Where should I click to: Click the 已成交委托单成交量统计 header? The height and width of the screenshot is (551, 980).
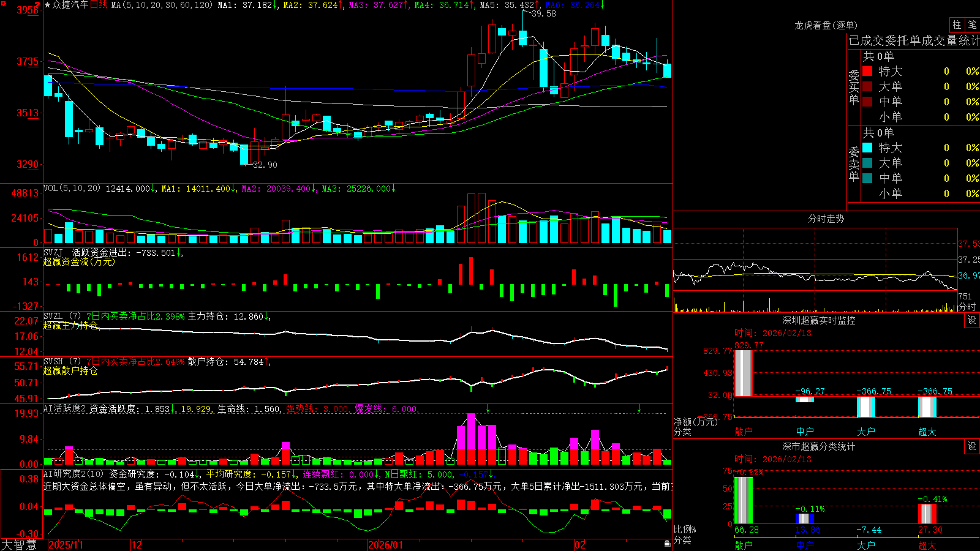coord(914,40)
